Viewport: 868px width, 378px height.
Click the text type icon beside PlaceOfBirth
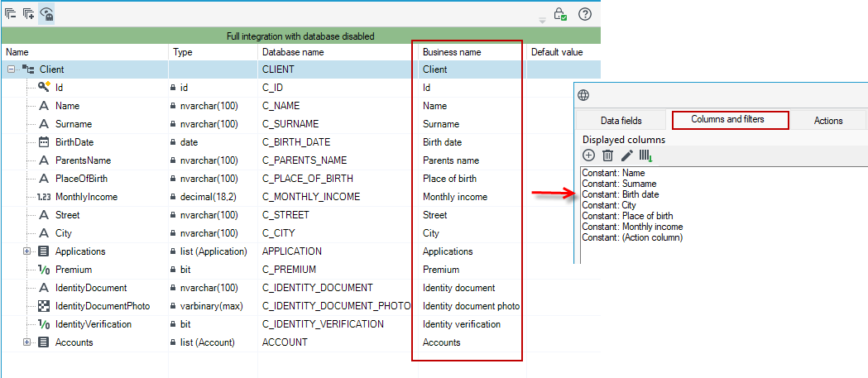(x=45, y=179)
